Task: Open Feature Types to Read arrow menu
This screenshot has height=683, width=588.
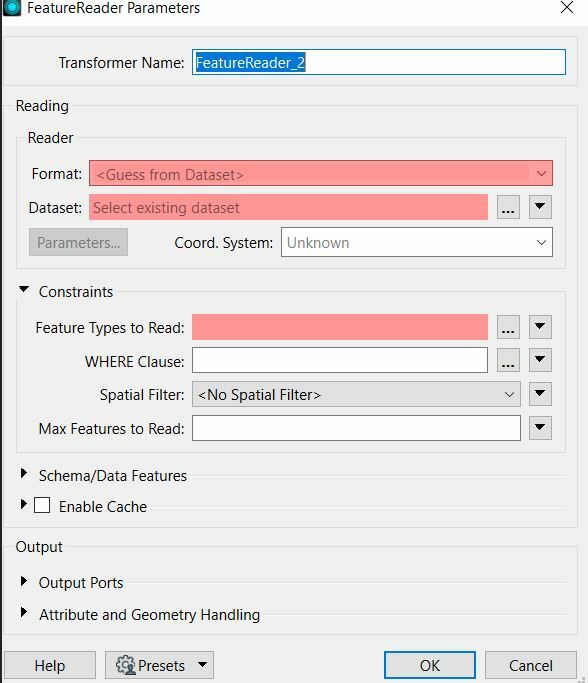Action: click(540, 327)
